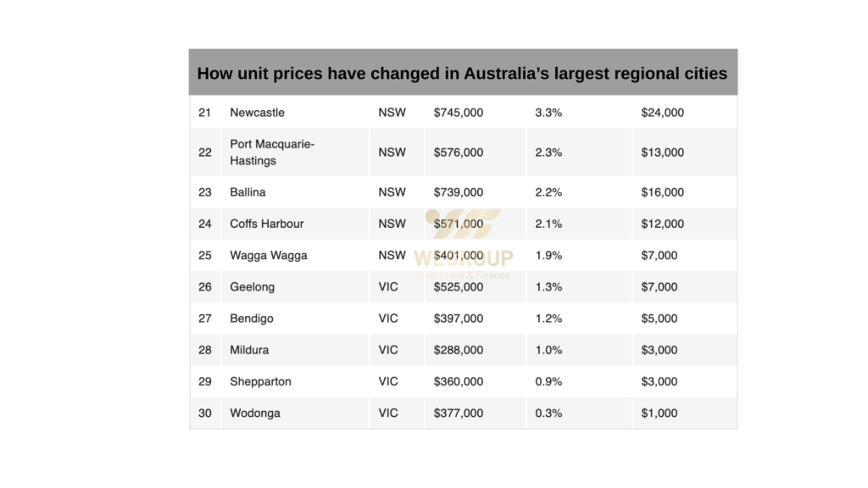This screenshot has height=488, width=868.
Task: Click rank number 30
Action: [205, 413]
